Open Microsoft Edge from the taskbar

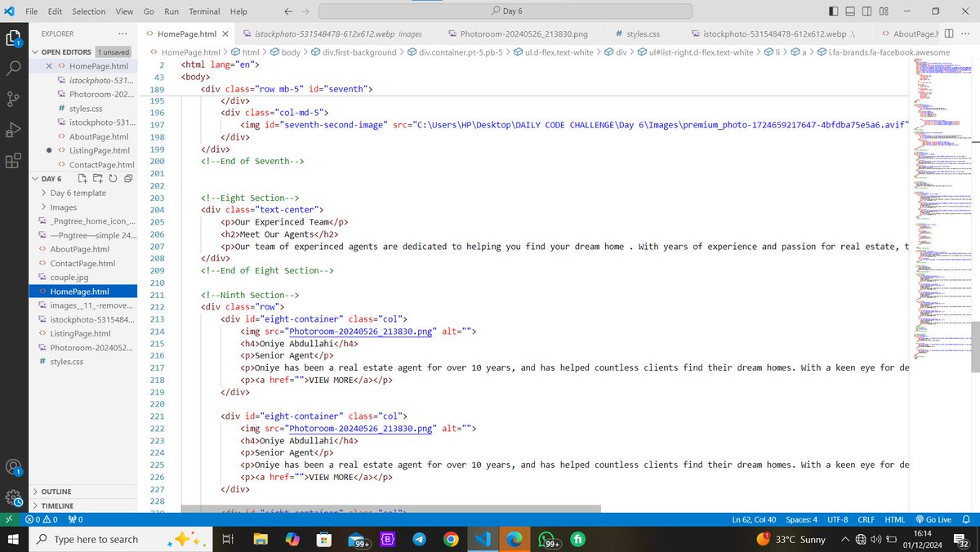pos(514,539)
